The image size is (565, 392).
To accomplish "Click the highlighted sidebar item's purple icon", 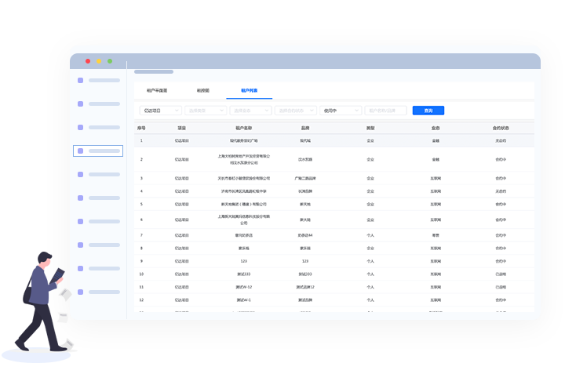I will [80, 151].
